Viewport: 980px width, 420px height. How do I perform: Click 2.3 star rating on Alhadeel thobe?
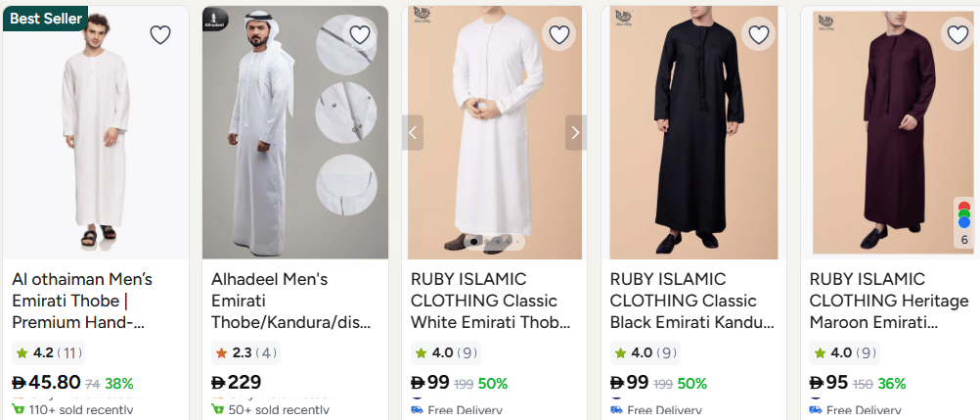point(245,352)
